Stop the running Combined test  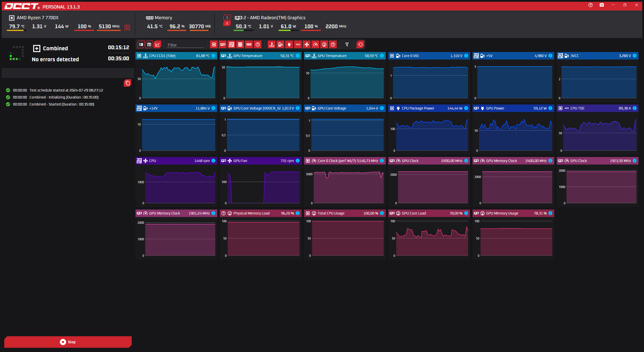tap(68, 342)
